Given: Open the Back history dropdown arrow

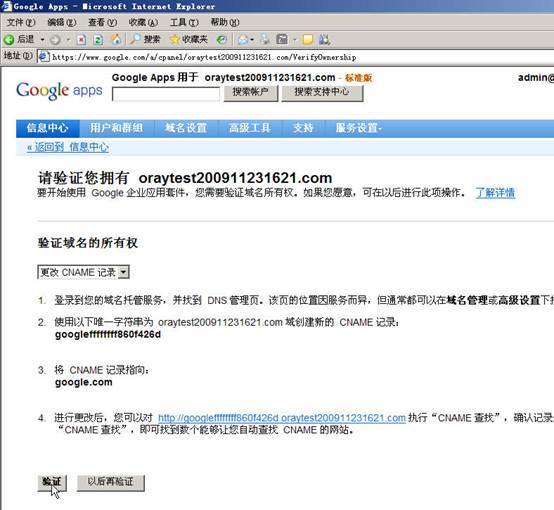Looking at the screenshot, I should click(x=42, y=40).
